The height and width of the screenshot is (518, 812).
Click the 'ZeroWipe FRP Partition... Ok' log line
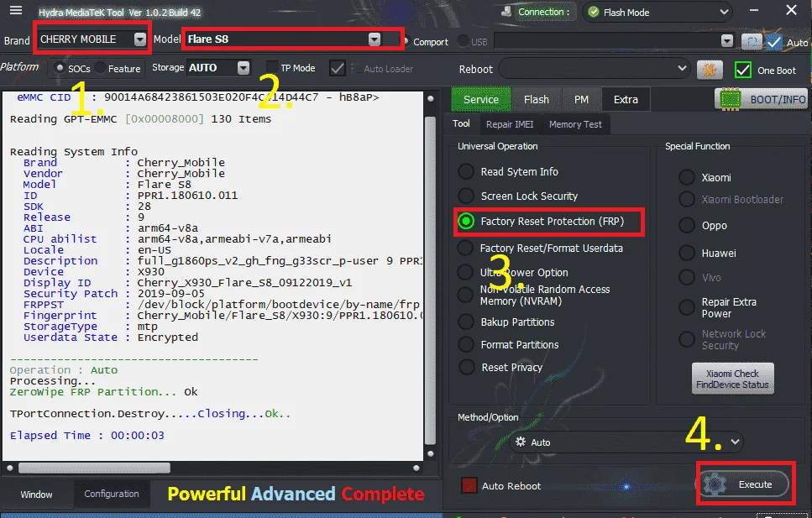click(x=103, y=392)
